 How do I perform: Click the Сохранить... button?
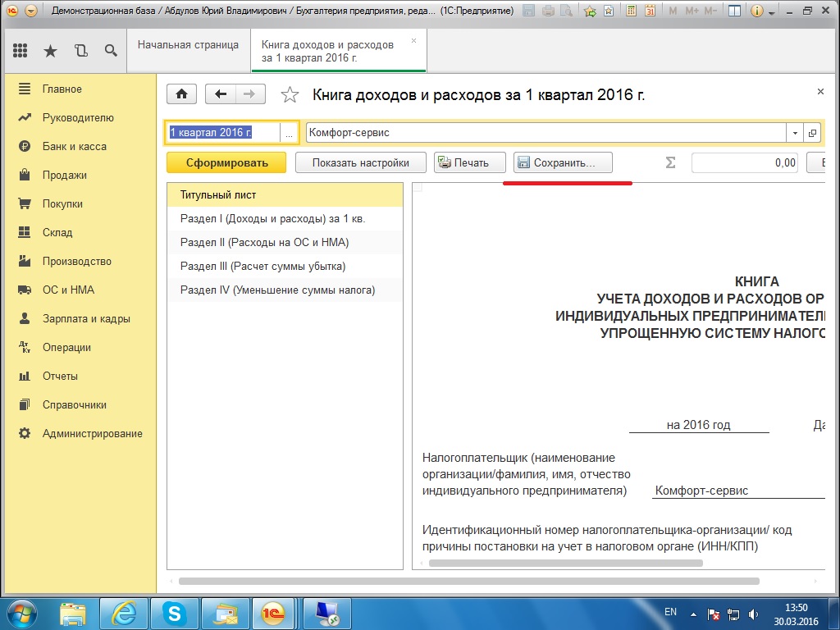coord(563,162)
